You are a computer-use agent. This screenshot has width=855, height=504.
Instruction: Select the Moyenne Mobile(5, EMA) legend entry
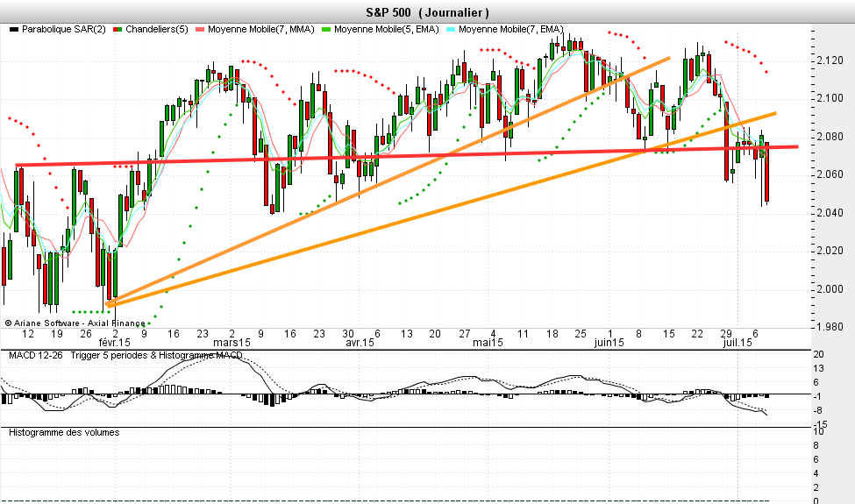380,30
